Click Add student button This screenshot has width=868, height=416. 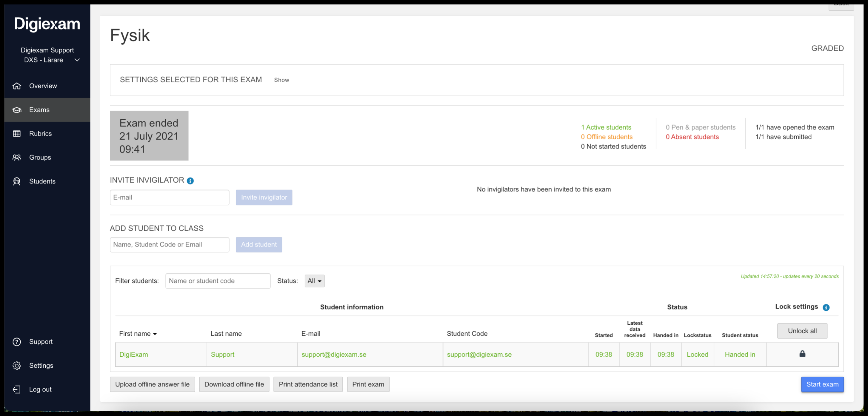click(x=259, y=244)
